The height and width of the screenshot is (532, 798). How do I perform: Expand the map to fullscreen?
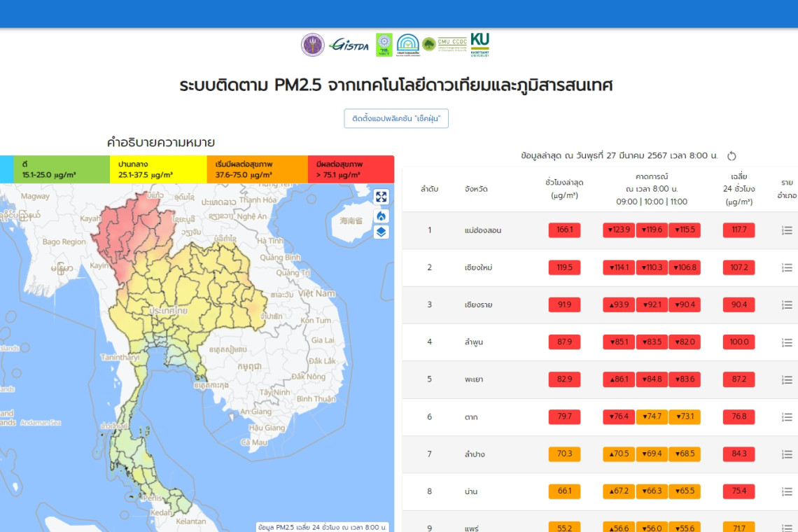381,197
